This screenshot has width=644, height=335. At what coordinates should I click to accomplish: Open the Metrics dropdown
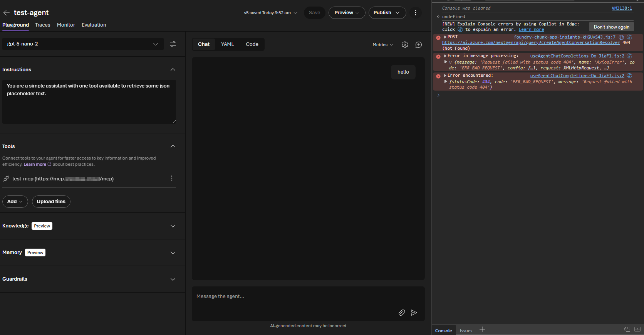(382, 45)
